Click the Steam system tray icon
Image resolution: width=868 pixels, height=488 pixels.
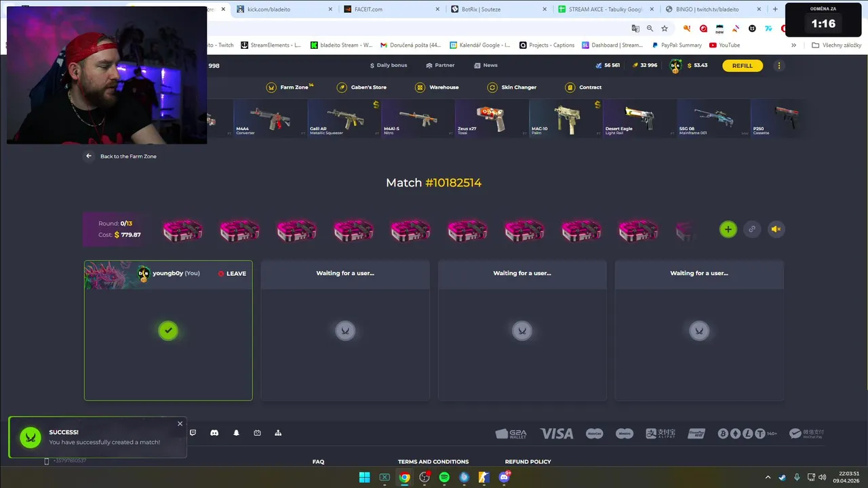coord(782,477)
